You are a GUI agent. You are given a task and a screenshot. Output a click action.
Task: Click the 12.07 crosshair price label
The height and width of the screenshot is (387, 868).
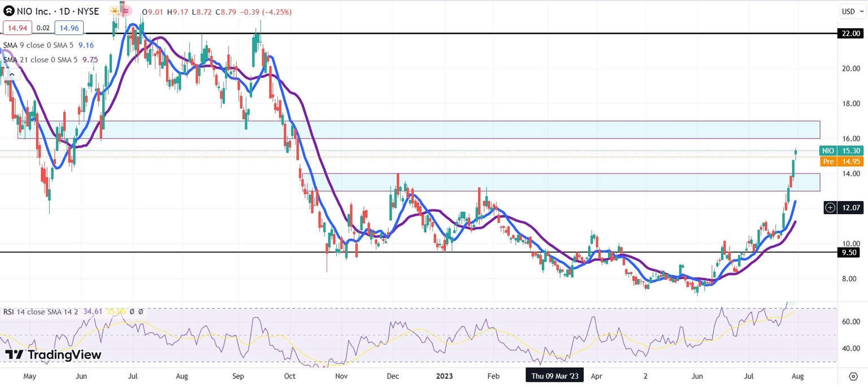pyautogui.click(x=850, y=208)
